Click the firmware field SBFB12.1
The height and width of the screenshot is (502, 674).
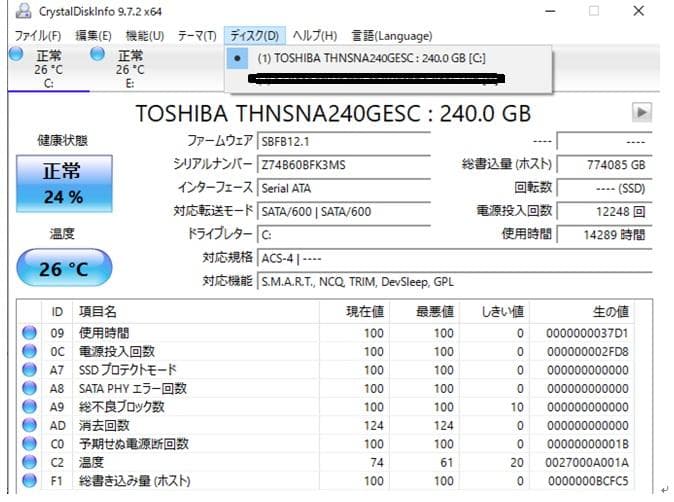[344, 141]
